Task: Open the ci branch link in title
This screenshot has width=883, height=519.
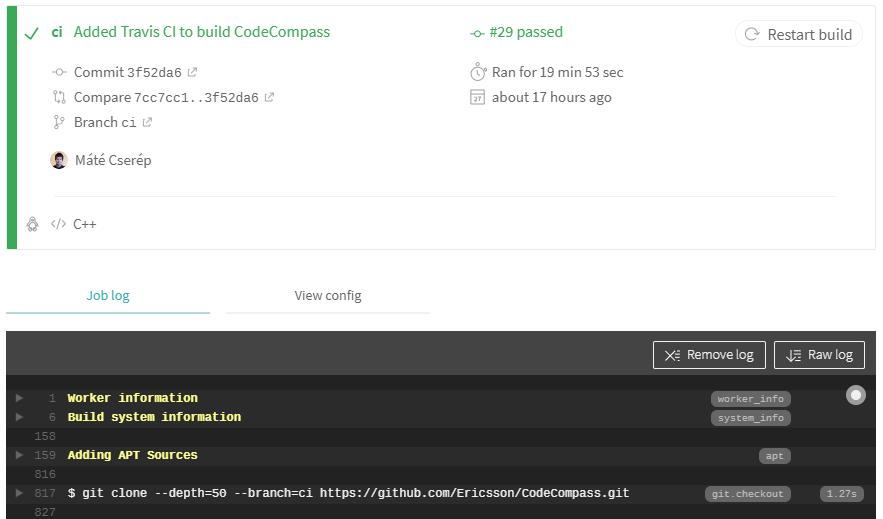Action: click(x=57, y=32)
